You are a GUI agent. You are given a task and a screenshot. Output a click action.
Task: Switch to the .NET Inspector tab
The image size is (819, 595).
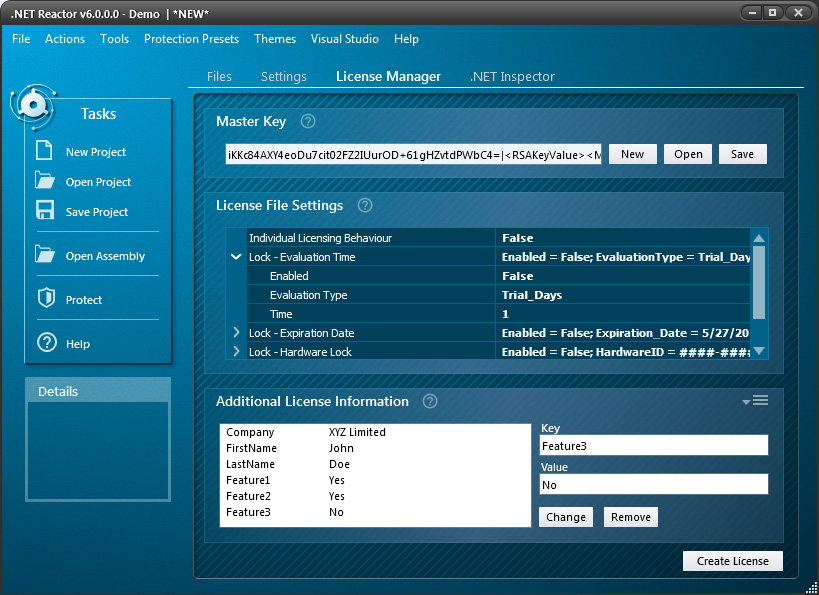point(512,77)
